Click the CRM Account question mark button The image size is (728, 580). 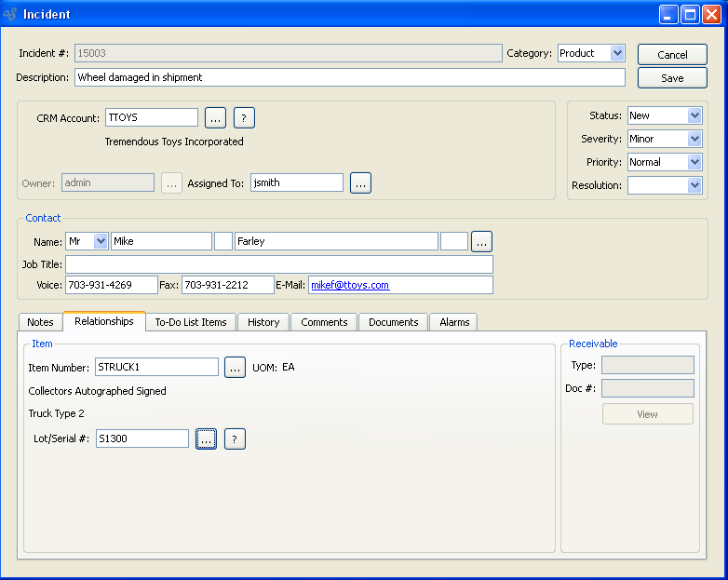[x=244, y=117]
